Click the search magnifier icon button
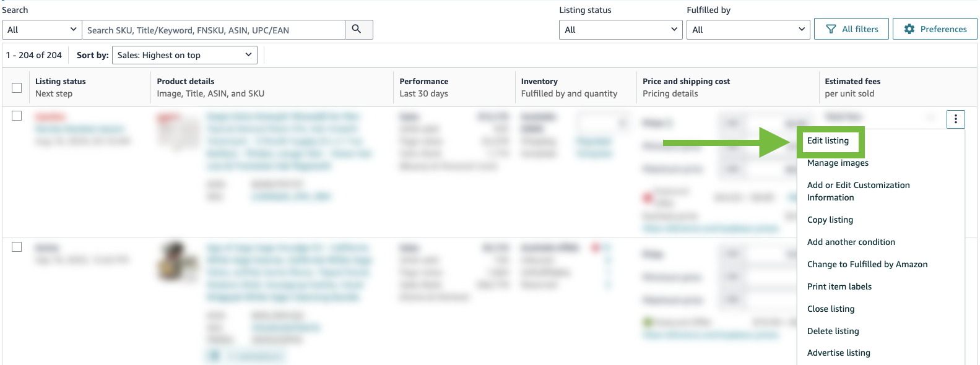This screenshot has width=980, height=365. coord(357,29)
